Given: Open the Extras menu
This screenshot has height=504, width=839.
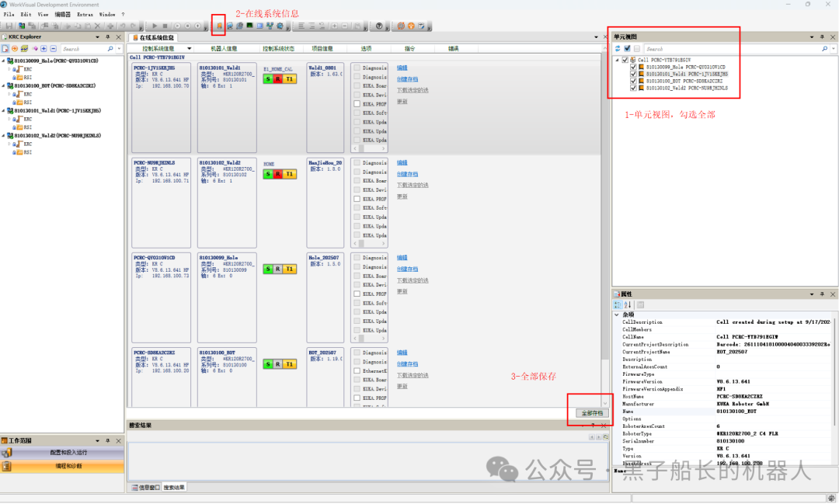Looking at the screenshot, I should point(85,15).
